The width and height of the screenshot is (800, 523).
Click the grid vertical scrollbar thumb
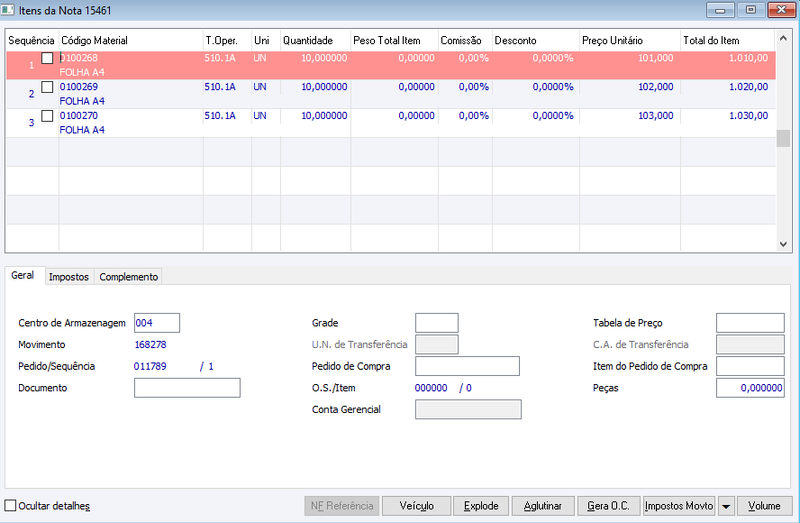[783, 138]
